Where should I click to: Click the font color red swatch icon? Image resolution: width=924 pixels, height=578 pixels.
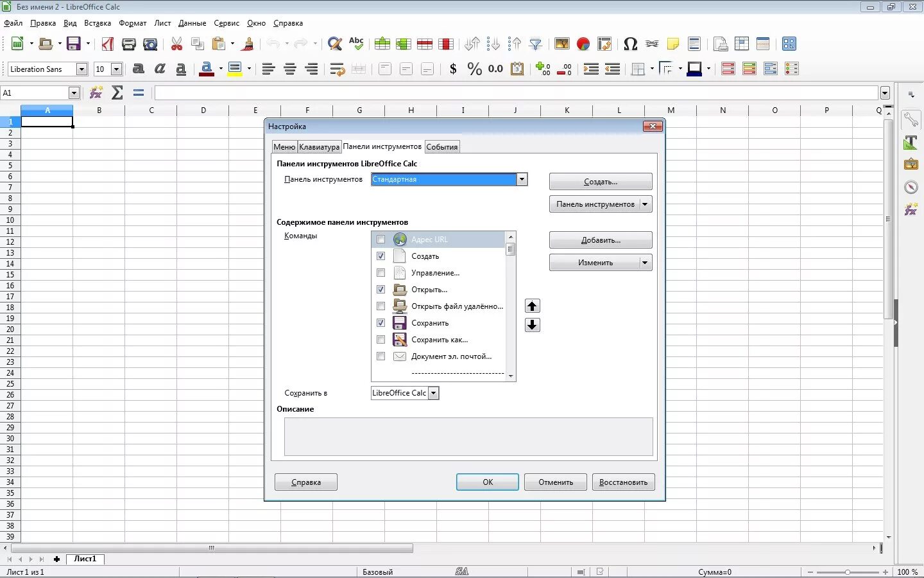click(x=207, y=69)
